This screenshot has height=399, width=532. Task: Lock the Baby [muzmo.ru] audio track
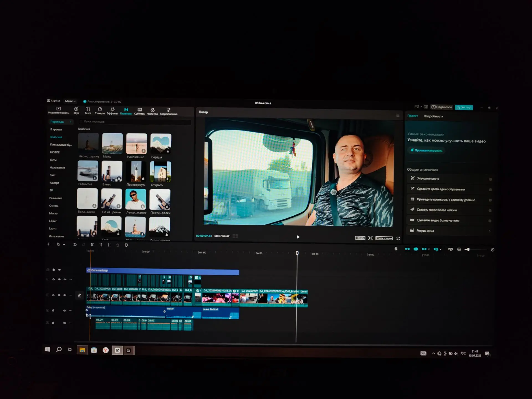pyautogui.click(x=53, y=310)
